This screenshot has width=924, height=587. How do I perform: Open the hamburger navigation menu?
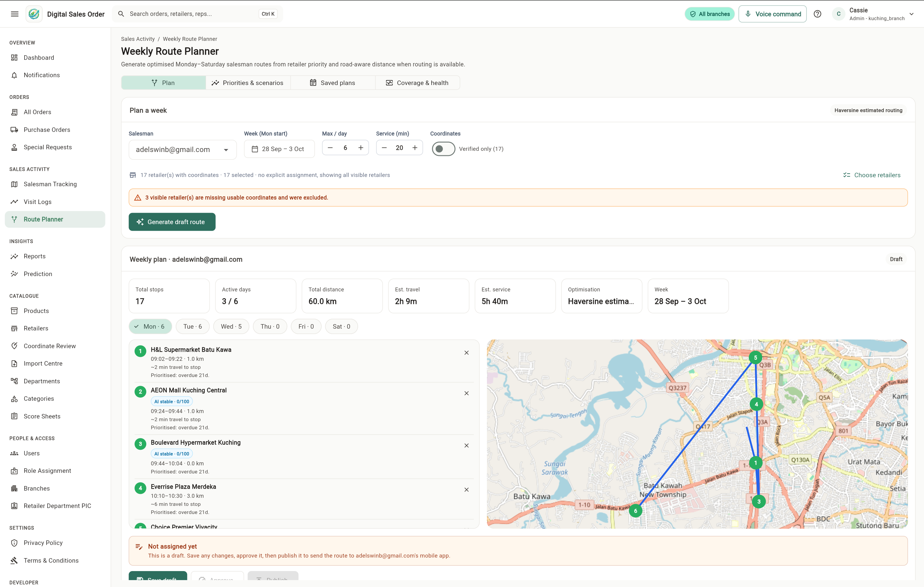point(15,14)
